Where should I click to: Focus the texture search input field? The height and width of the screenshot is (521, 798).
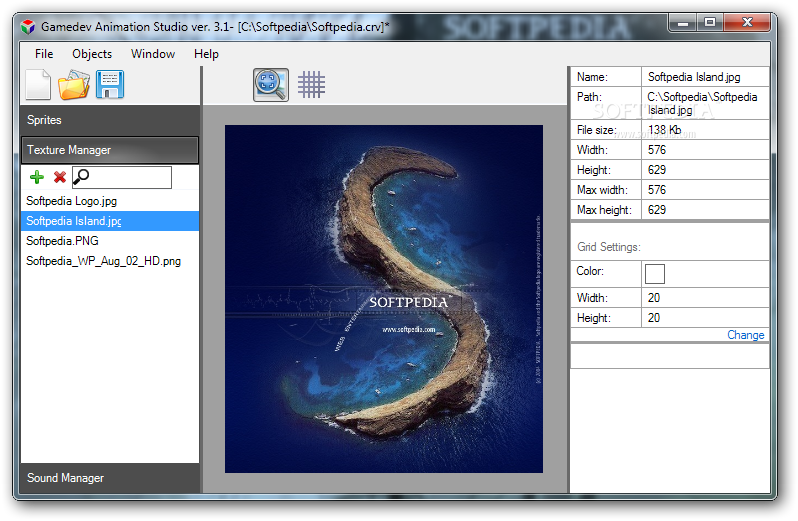[122, 177]
